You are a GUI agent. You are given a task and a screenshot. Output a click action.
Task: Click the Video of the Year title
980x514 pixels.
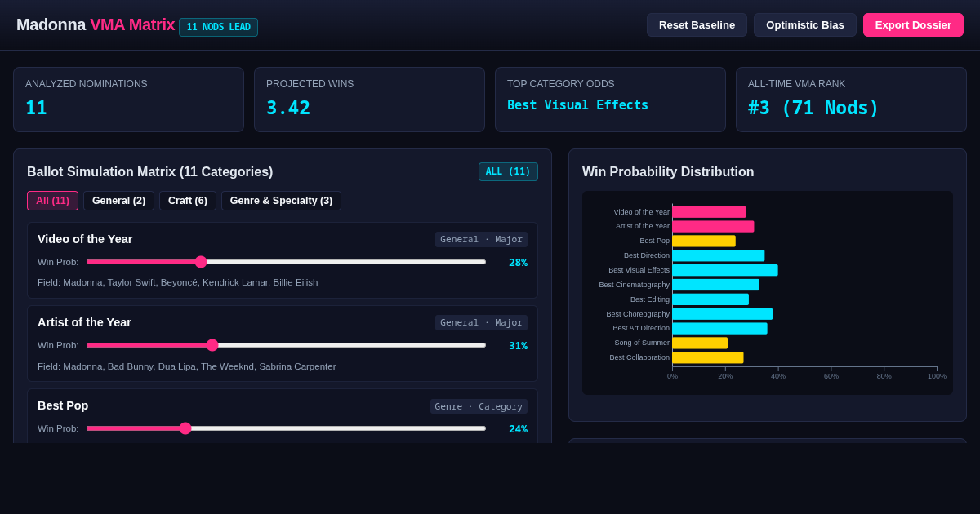(x=85, y=239)
